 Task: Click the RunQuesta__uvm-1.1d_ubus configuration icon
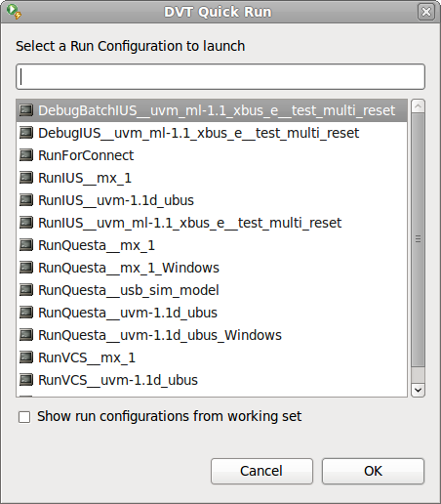click(x=26, y=313)
